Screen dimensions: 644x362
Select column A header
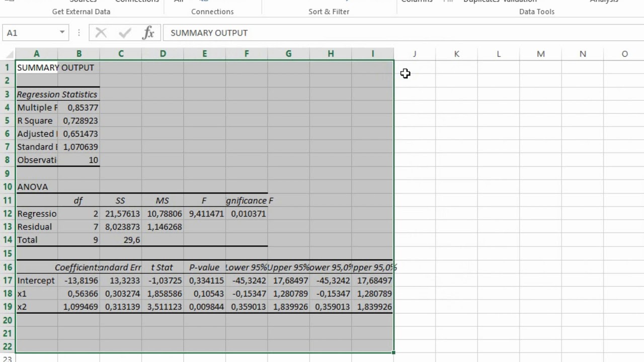coord(36,54)
